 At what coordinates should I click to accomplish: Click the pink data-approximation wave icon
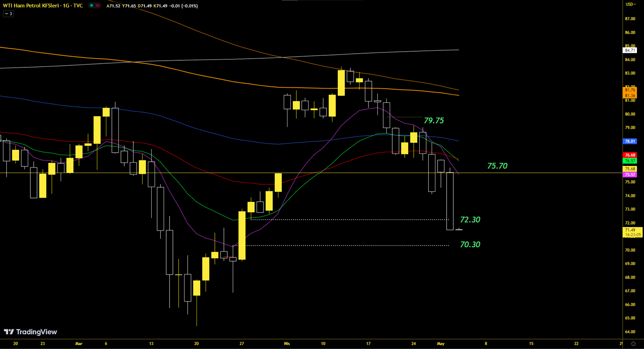pos(98,6)
